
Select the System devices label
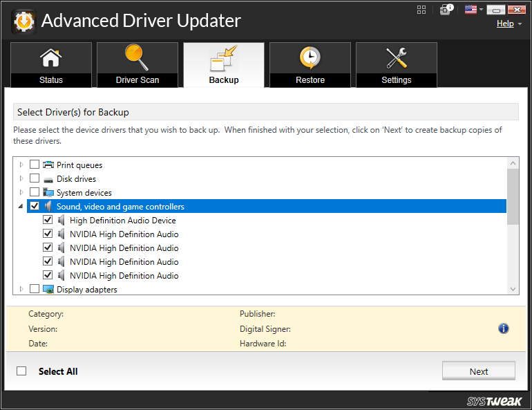coord(84,193)
